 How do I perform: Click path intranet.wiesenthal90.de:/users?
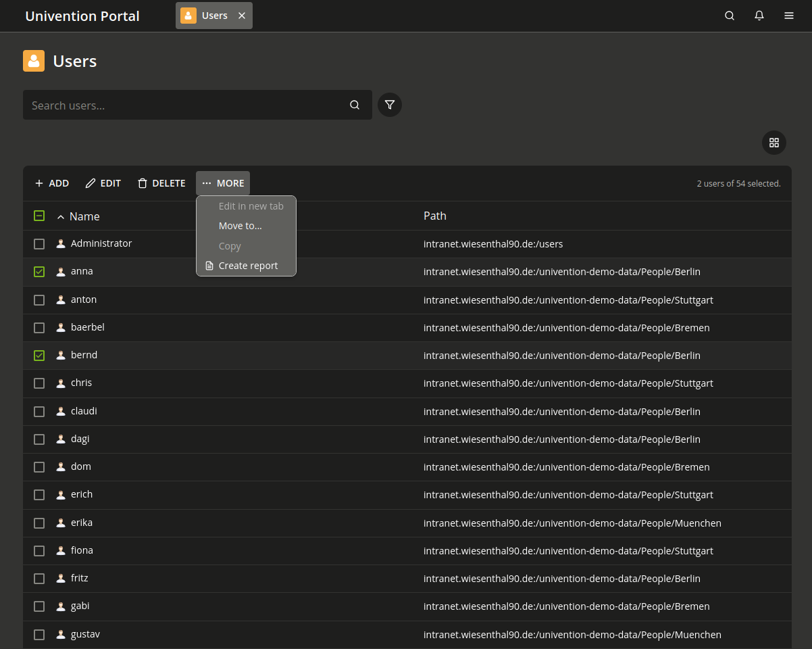(x=493, y=244)
